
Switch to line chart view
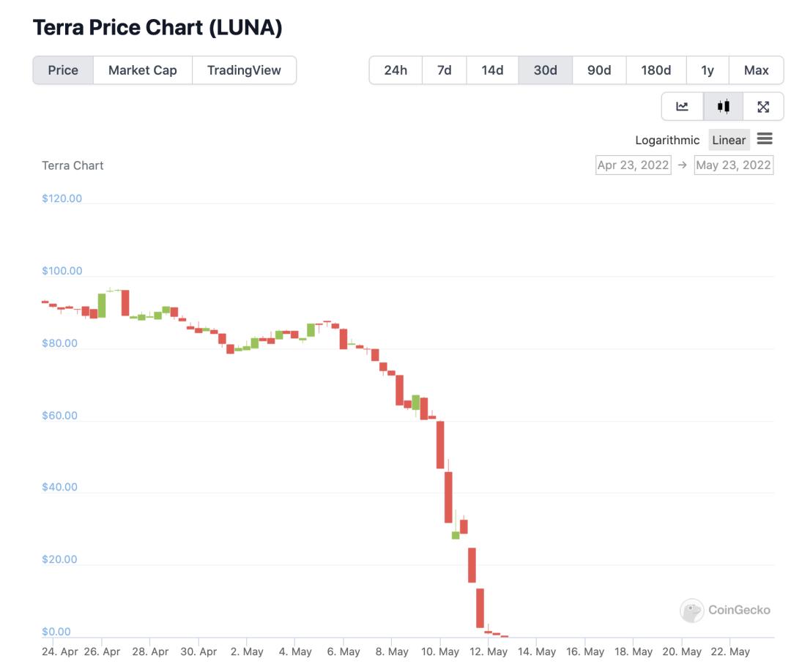(x=682, y=107)
